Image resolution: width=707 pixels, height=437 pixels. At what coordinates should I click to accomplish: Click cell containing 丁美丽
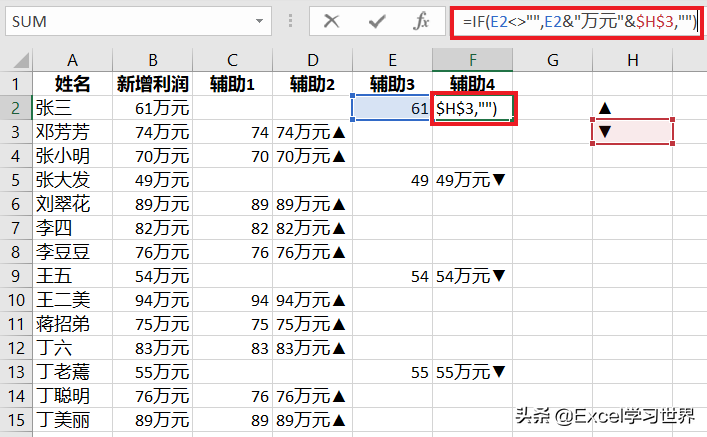coord(72,420)
